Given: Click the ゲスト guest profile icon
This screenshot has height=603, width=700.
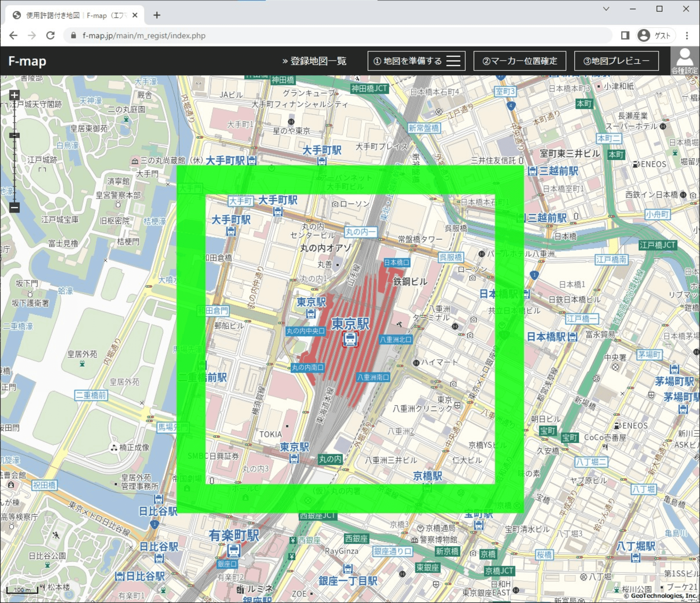Looking at the screenshot, I should (644, 35).
